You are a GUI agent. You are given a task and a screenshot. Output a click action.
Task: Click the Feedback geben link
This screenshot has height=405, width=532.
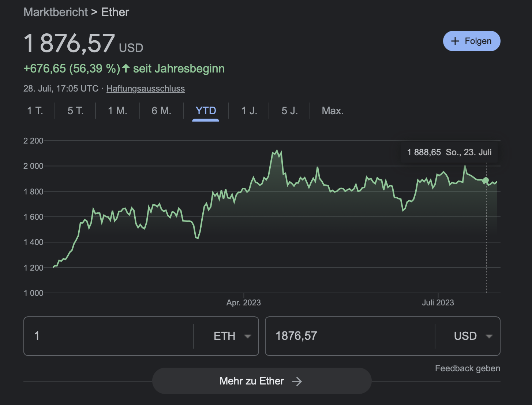468,368
